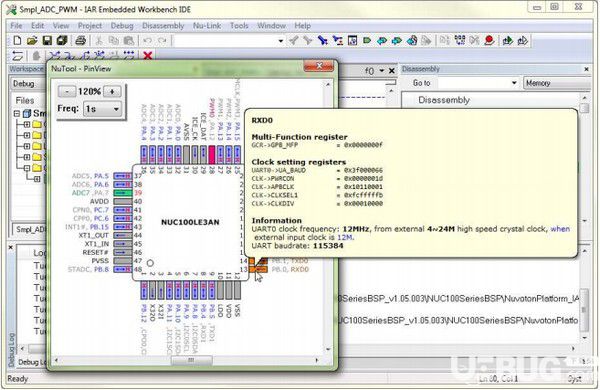Collapse the root project tree node
Screen dimensions: 600x390
click(17, 113)
